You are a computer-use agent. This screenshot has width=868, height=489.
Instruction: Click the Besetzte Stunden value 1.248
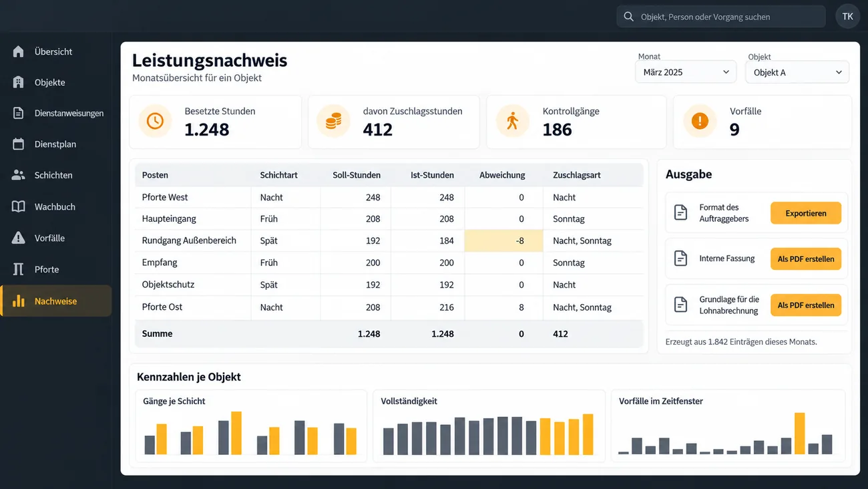(x=207, y=130)
